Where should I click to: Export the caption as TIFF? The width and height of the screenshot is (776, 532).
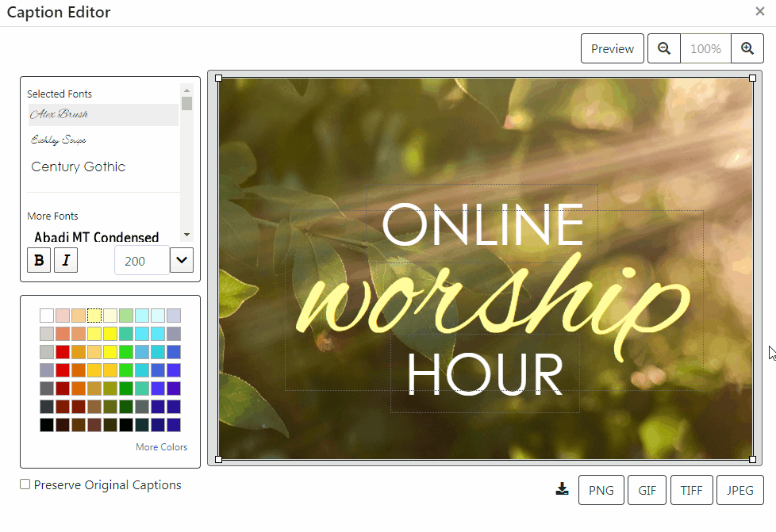pyautogui.click(x=691, y=489)
